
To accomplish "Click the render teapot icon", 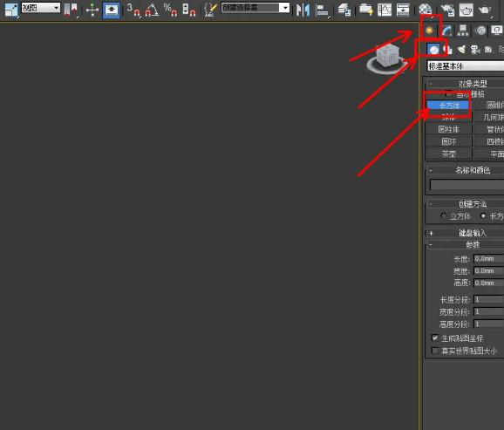I will [485, 10].
